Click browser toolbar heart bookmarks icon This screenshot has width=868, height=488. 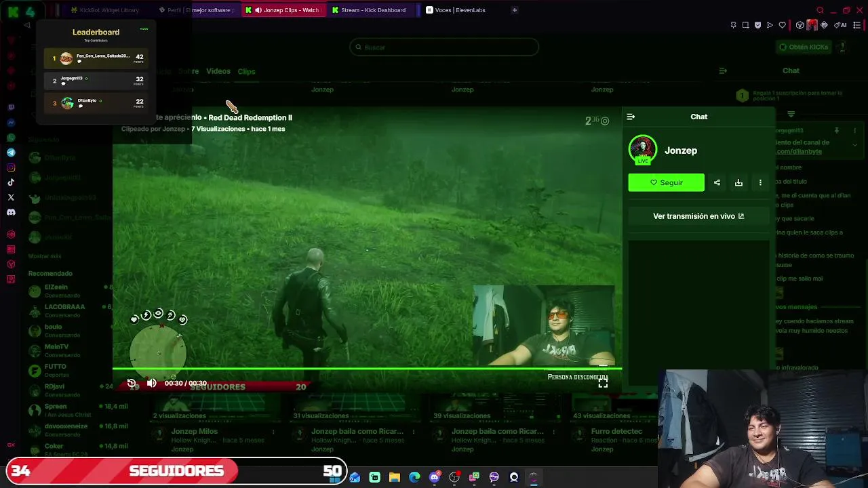(782, 25)
